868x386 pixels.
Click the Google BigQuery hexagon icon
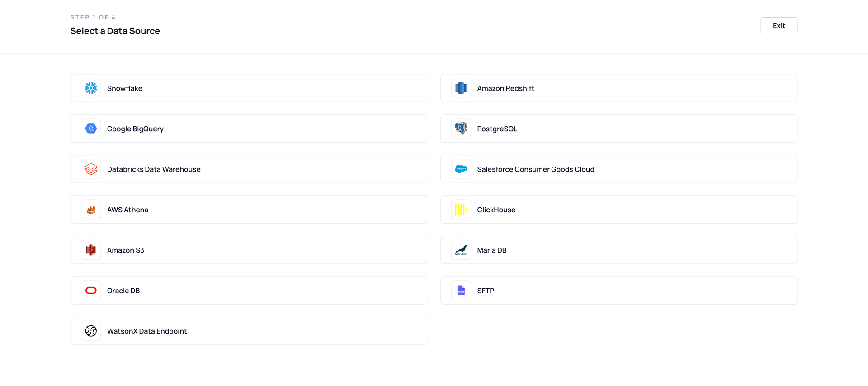91,129
